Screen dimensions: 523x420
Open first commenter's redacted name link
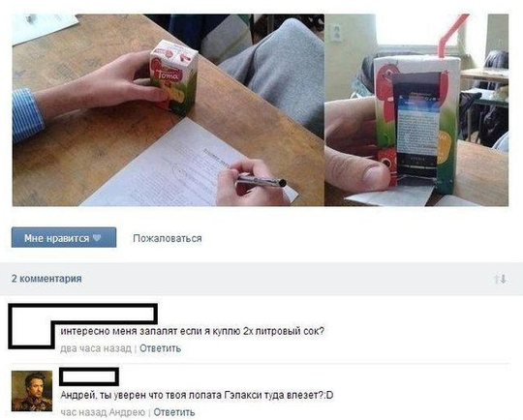[105, 315]
